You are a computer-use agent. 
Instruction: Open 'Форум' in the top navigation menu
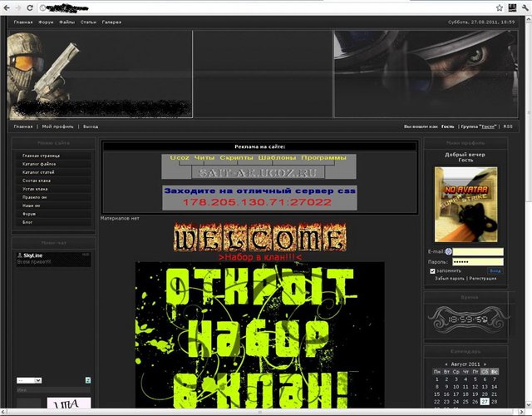point(46,22)
